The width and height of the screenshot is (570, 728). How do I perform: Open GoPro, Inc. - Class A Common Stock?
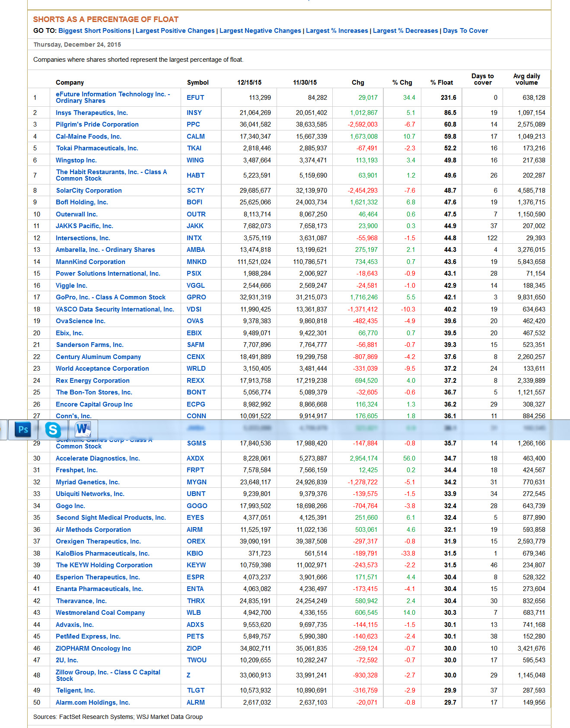coord(111,297)
